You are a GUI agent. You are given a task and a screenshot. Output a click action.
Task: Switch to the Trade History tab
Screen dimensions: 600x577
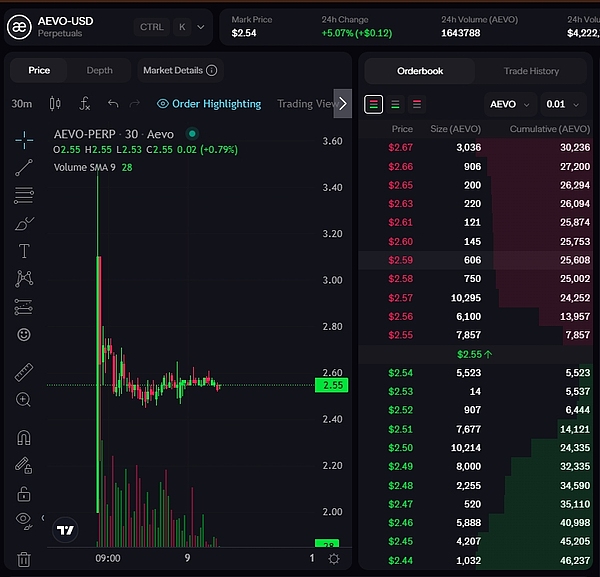pos(531,71)
